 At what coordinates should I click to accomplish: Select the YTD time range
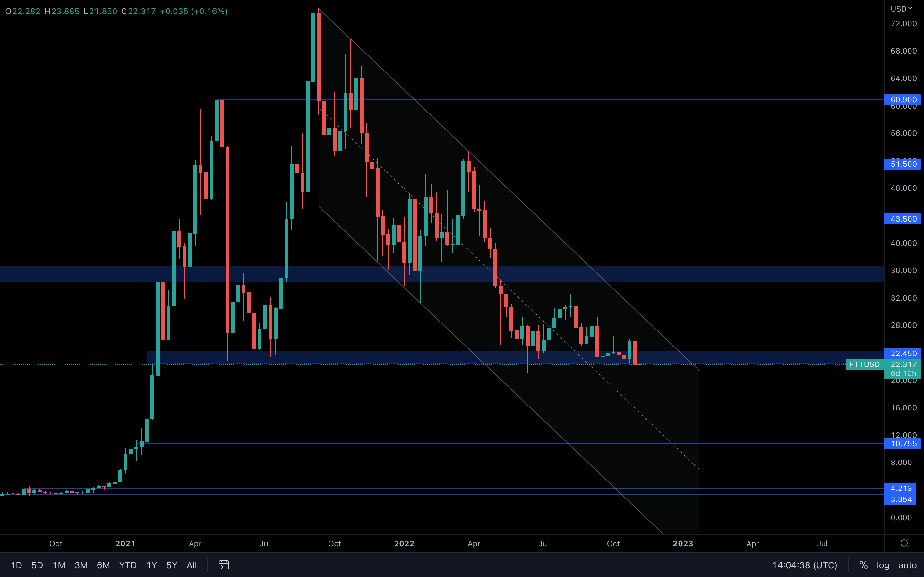(127, 565)
